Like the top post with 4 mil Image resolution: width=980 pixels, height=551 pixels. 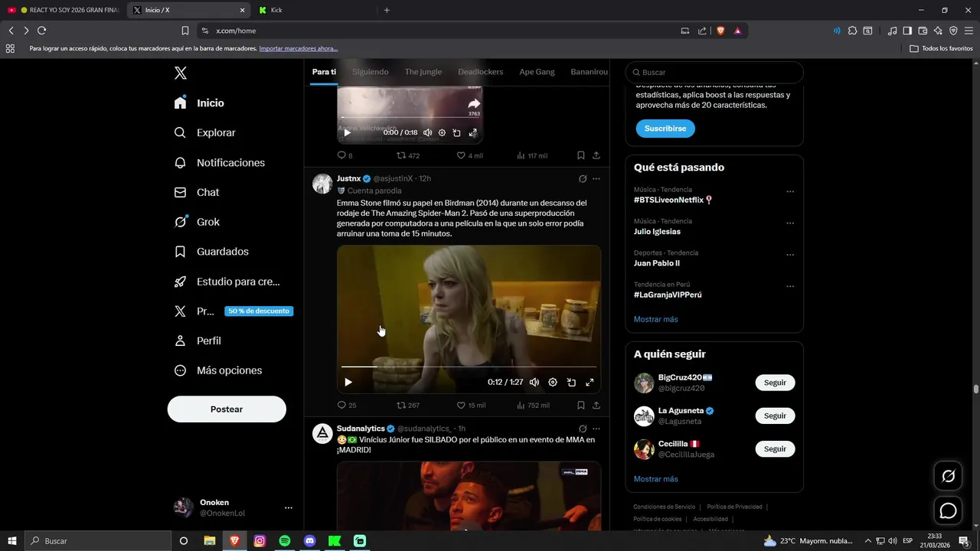469,155
